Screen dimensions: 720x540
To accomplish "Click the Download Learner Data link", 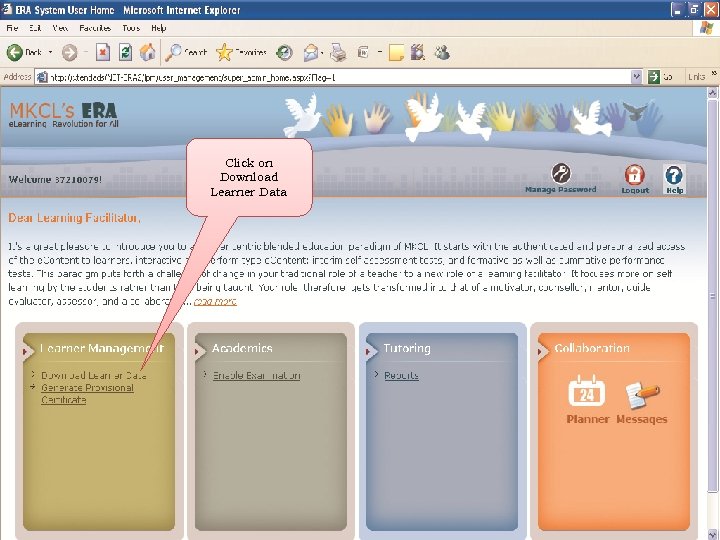I will click(x=94, y=375).
